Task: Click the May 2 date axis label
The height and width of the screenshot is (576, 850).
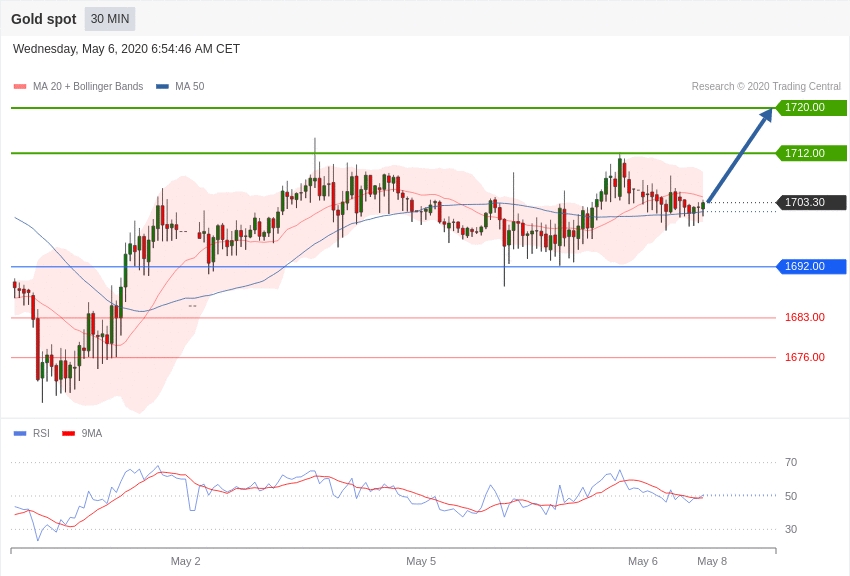Action: tap(185, 561)
